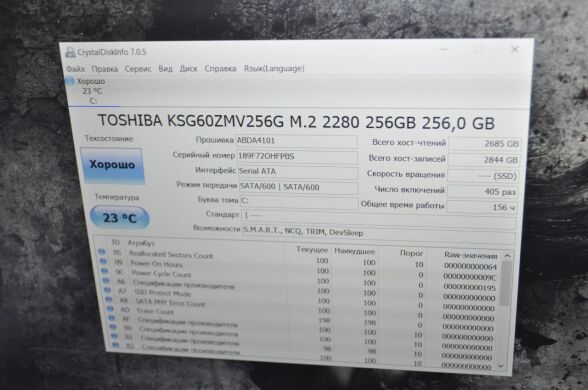Click the Прошивка field ABDA4101
The image size is (588, 390).
[x=296, y=141]
